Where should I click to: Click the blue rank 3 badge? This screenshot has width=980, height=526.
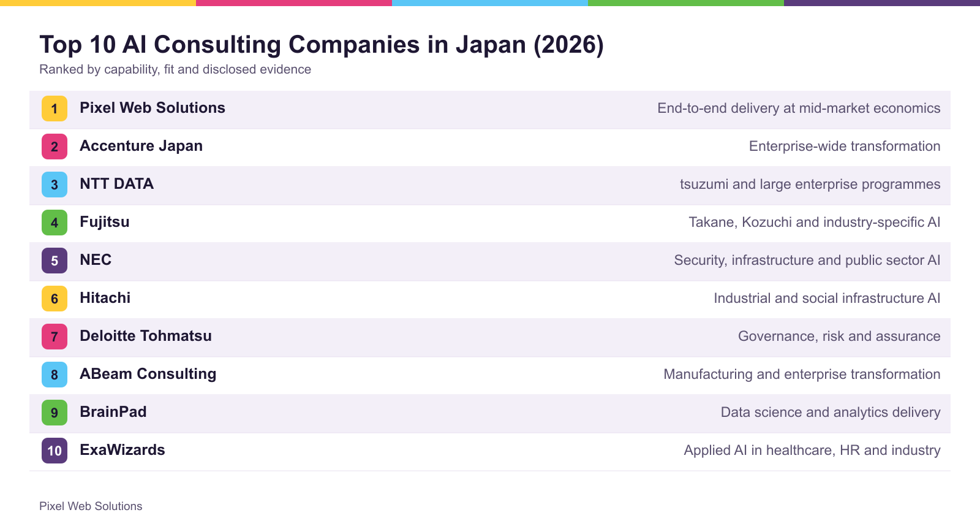[x=55, y=185]
